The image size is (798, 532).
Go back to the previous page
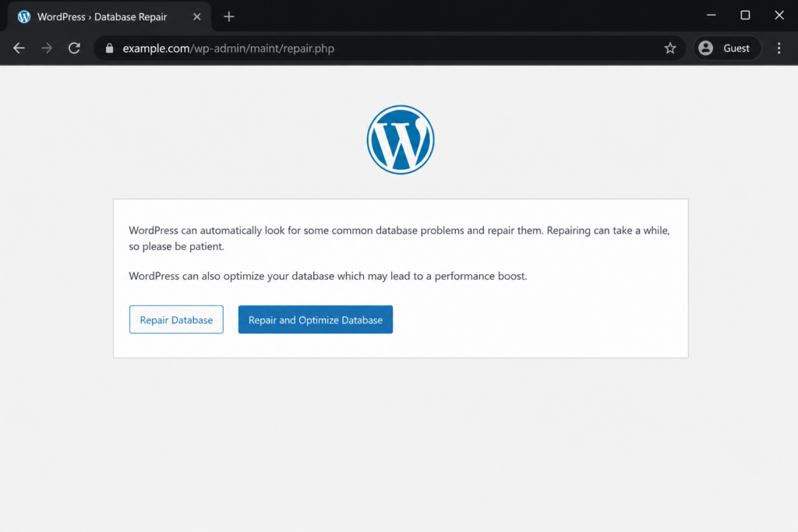pyautogui.click(x=19, y=48)
